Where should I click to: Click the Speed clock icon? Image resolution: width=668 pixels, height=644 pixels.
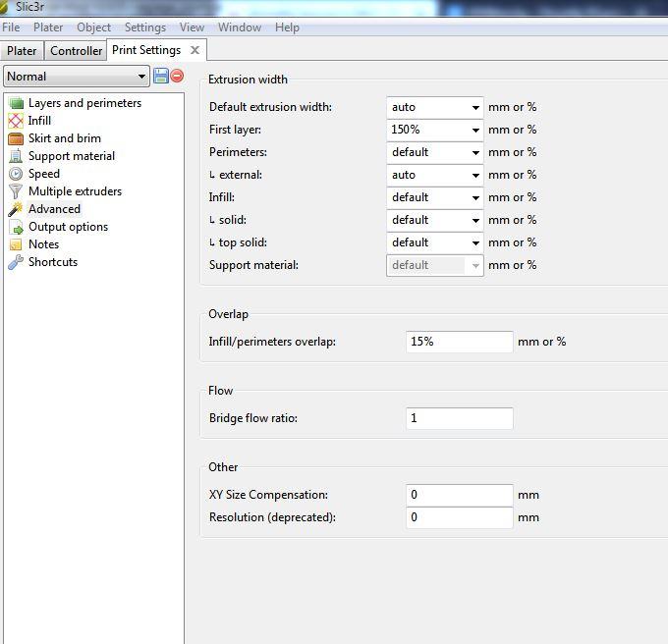point(16,174)
